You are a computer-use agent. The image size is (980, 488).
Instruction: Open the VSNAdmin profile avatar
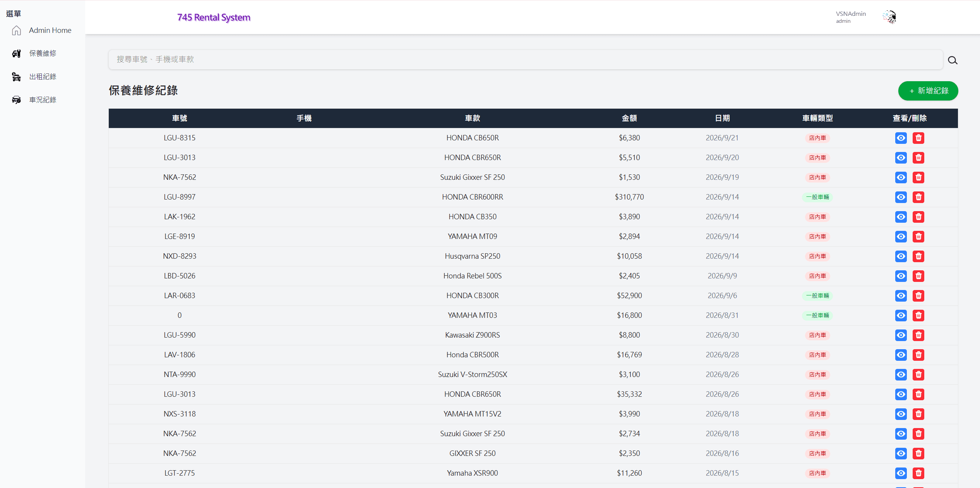pyautogui.click(x=889, y=17)
